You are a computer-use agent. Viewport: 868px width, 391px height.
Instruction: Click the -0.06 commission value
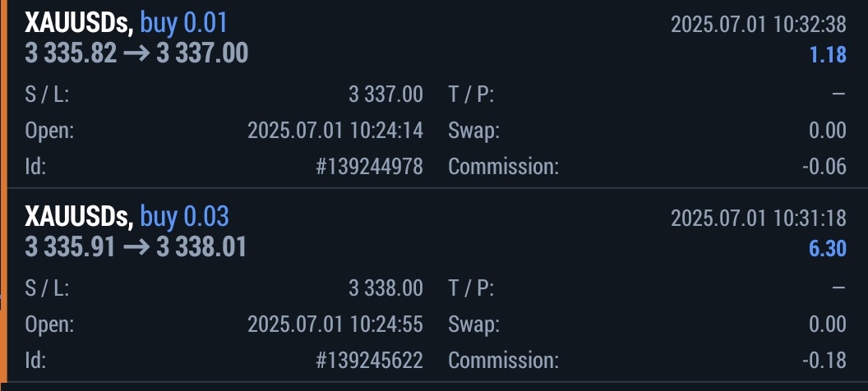[824, 167]
